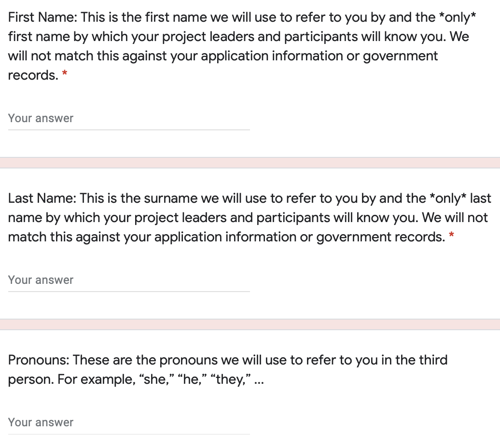
Task: Click the *only* word in Last Name question
Action: pos(448,198)
